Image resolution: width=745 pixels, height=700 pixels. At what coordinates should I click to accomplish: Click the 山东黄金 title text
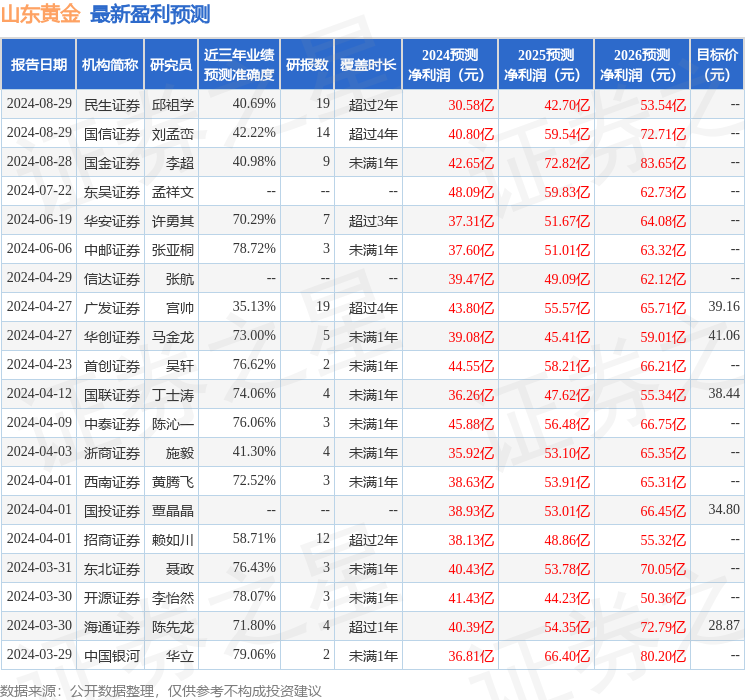(x=41, y=13)
